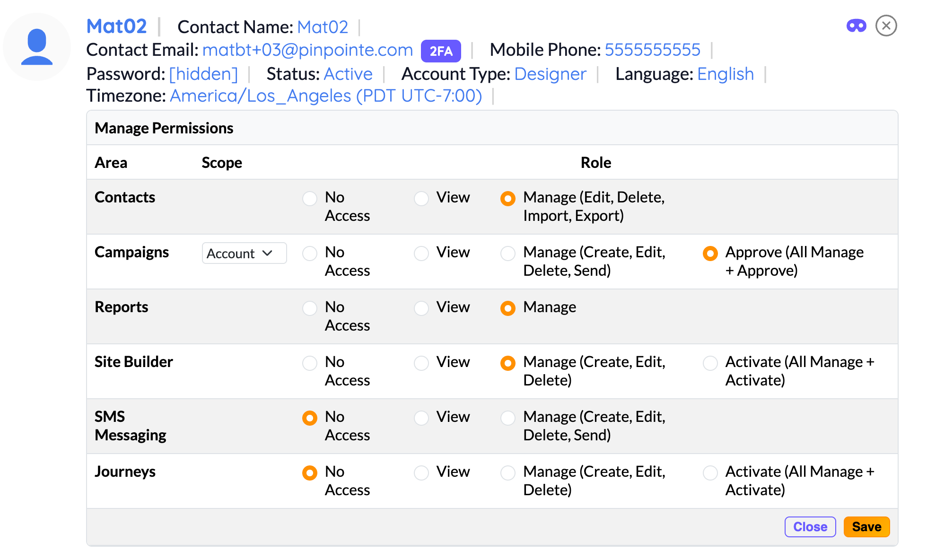
Task: Select No Access for SMS Messaging
Action: point(310,418)
